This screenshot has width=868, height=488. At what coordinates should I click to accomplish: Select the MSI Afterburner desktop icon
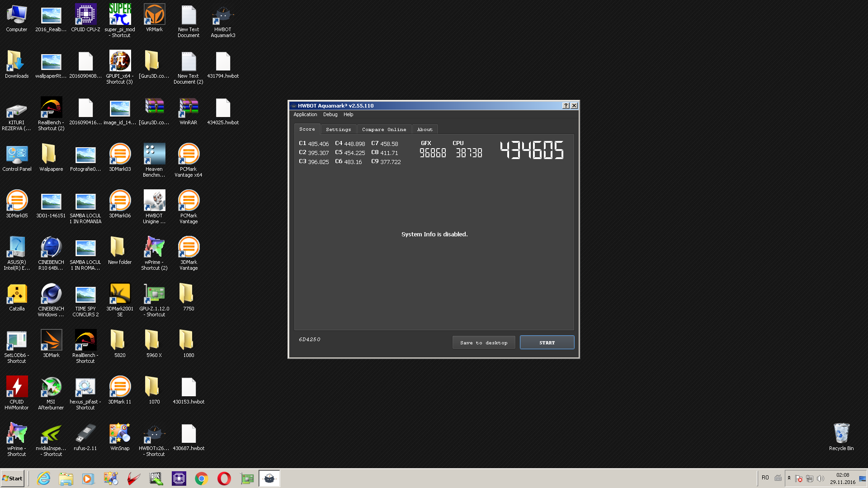click(51, 393)
